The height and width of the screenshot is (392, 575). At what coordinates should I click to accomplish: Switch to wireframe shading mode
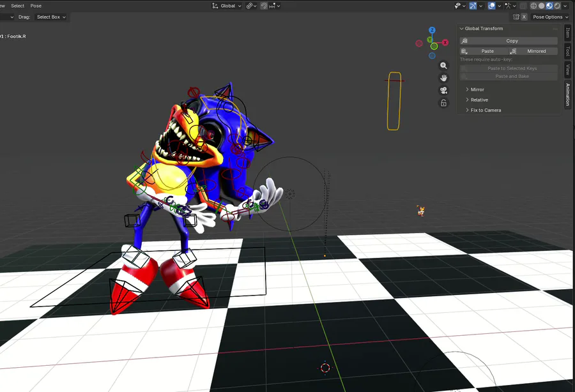[533, 6]
